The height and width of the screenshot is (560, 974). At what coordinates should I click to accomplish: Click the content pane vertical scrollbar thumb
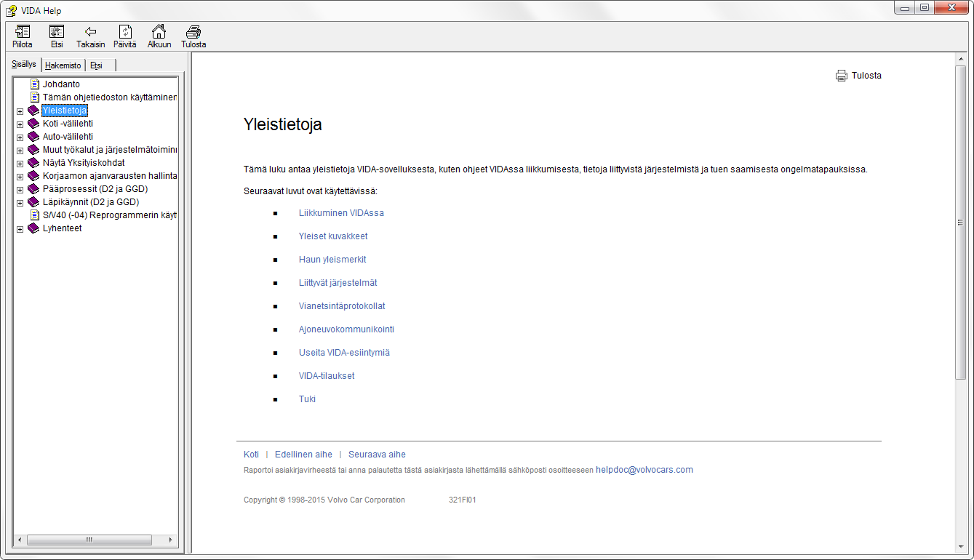(961, 223)
